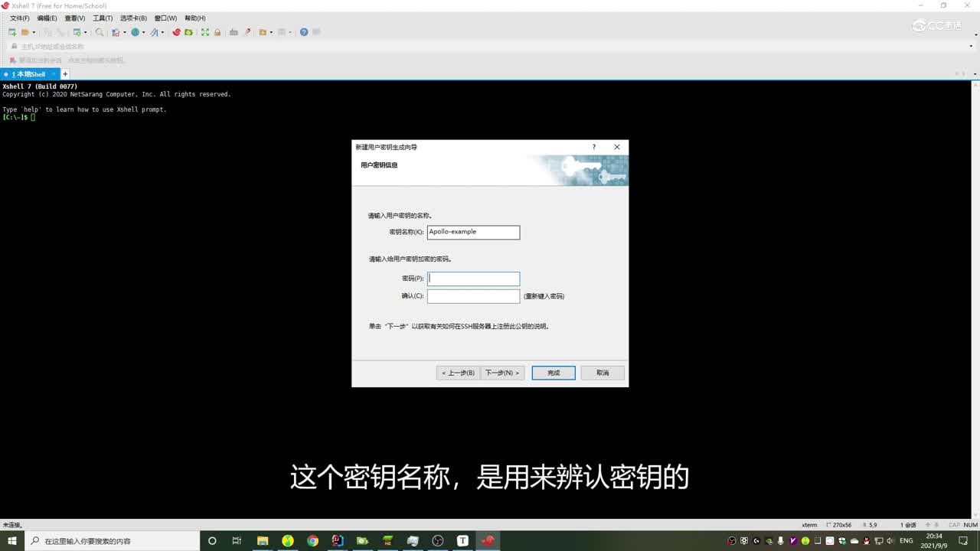Click the orange folder icon right of the highlighter
The image size is (980, 551).
click(263, 32)
